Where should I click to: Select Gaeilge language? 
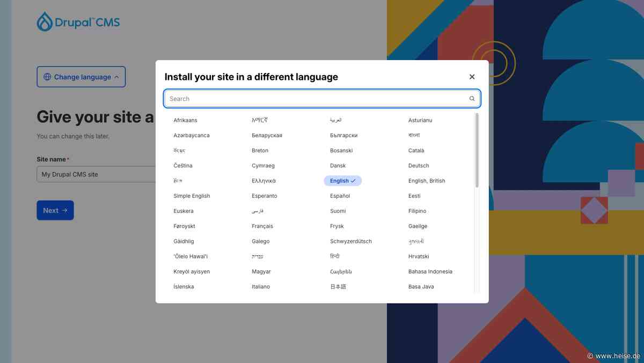point(418,226)
